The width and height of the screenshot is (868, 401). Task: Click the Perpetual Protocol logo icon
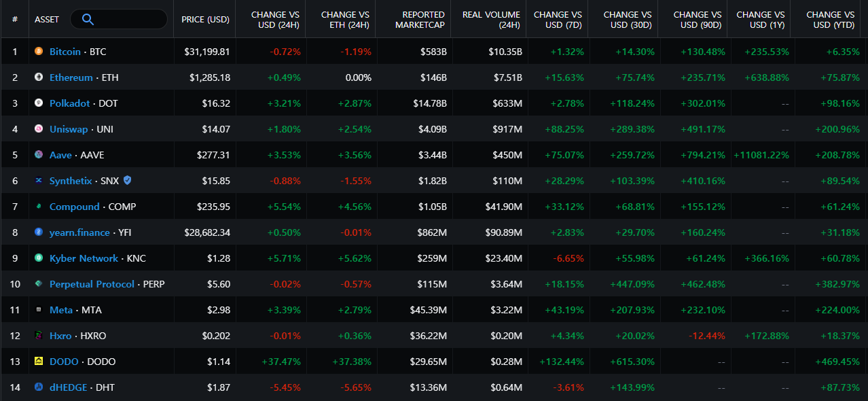click(x=39, y=284)
